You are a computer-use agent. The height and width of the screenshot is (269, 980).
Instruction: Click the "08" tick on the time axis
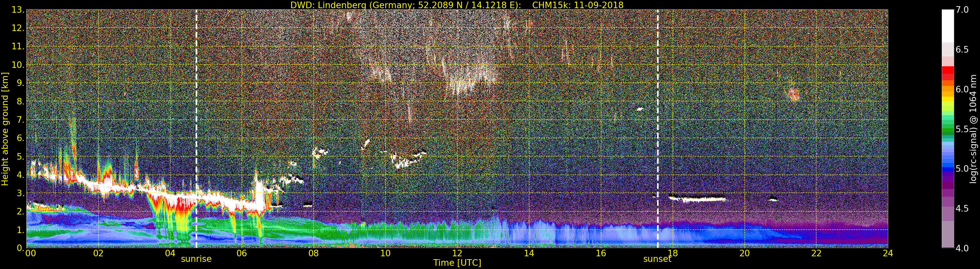point(313,253)
